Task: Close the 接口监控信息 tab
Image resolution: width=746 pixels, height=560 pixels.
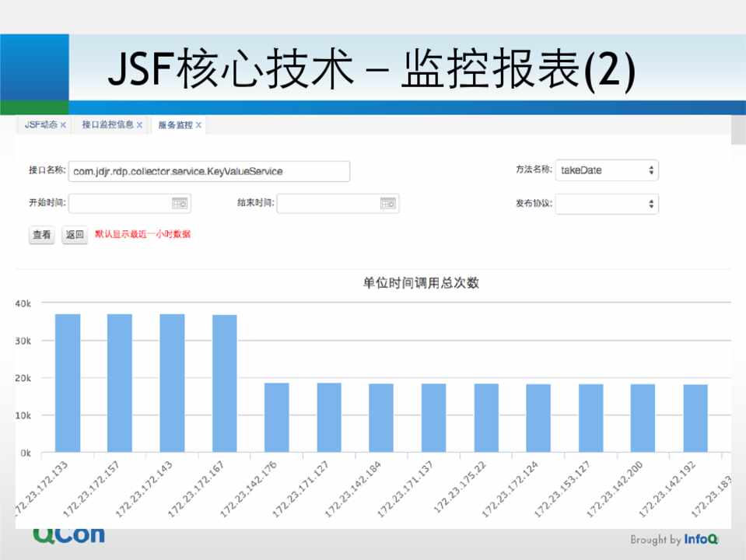Action: [139, 125]
